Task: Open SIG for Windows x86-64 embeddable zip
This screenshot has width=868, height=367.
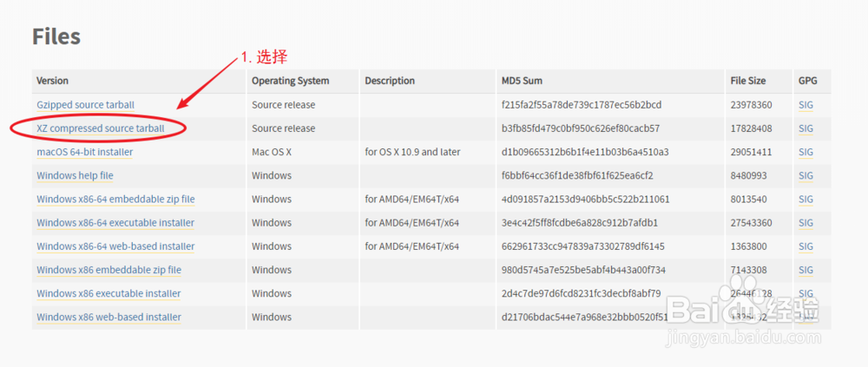Action: coord(806,199)
